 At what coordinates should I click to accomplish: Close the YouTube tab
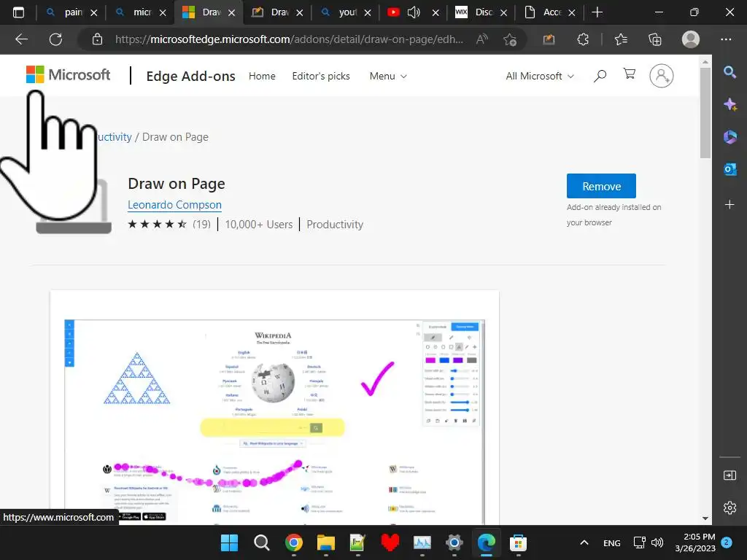pyautogui.click(x=436, y=13)
